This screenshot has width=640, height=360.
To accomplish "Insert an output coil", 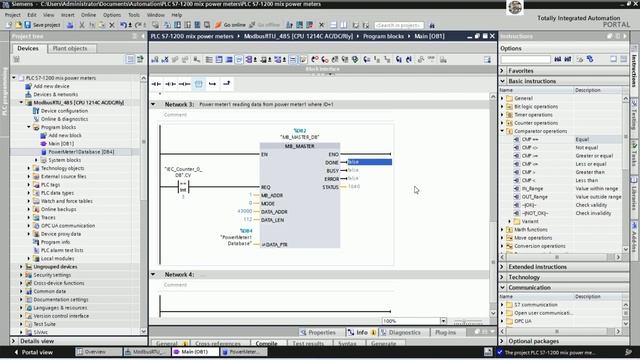I will point(184,84).
